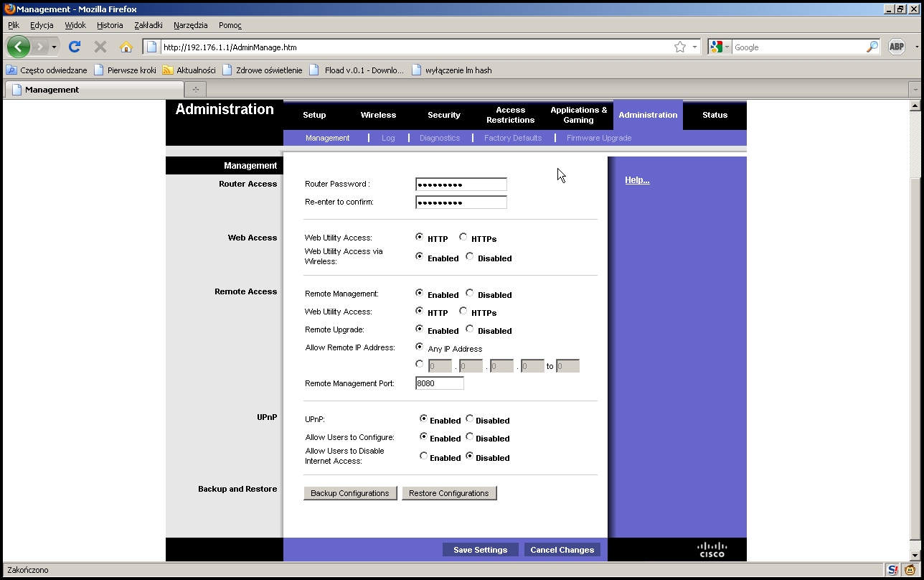
Task: Click the stop loading X icon
Action: coord(100,47)
